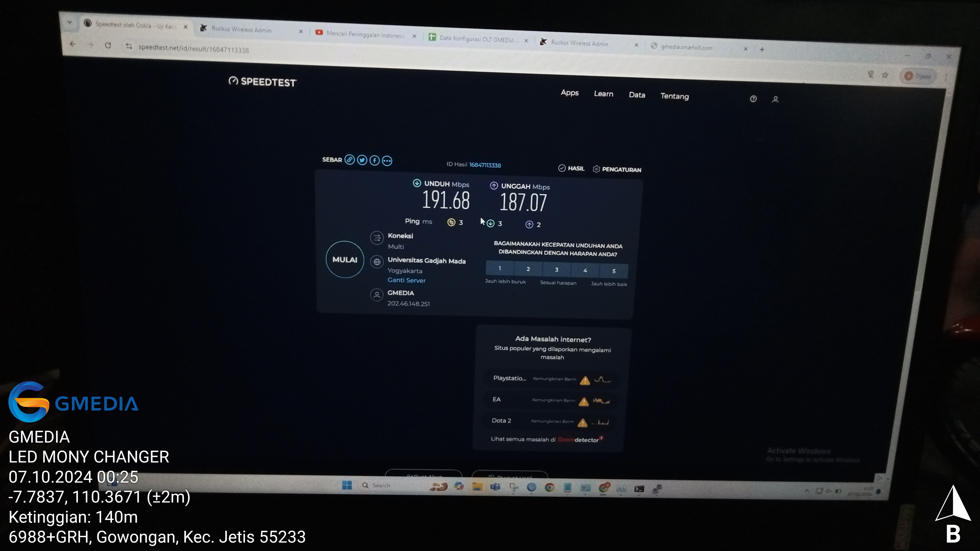The image size is (980, 551).
Task: Click the speedtest.net address bar
Action: coord(193,49)
